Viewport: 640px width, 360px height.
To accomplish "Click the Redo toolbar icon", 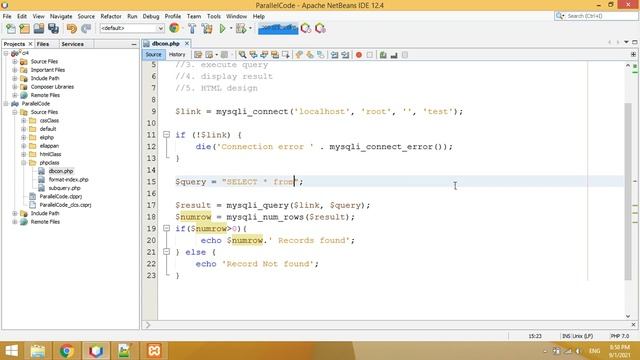I will (x=86, y=28).
